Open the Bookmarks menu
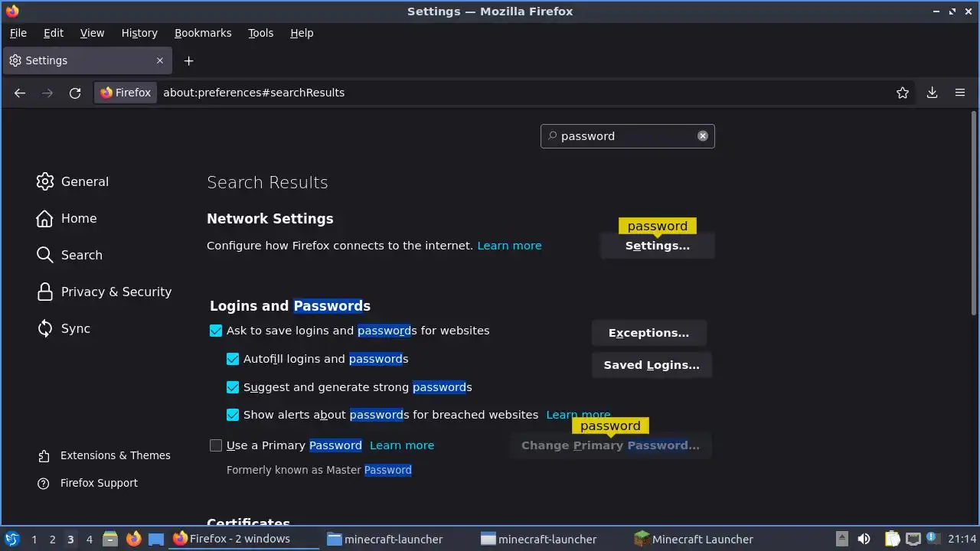Screen dimensions: 980x551 tap(203, 33)
